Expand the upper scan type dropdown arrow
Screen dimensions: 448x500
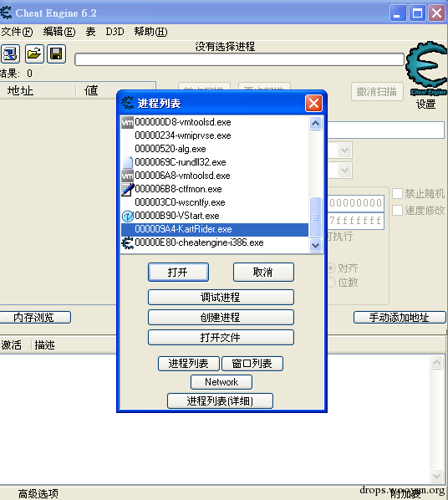pos(344,151)
